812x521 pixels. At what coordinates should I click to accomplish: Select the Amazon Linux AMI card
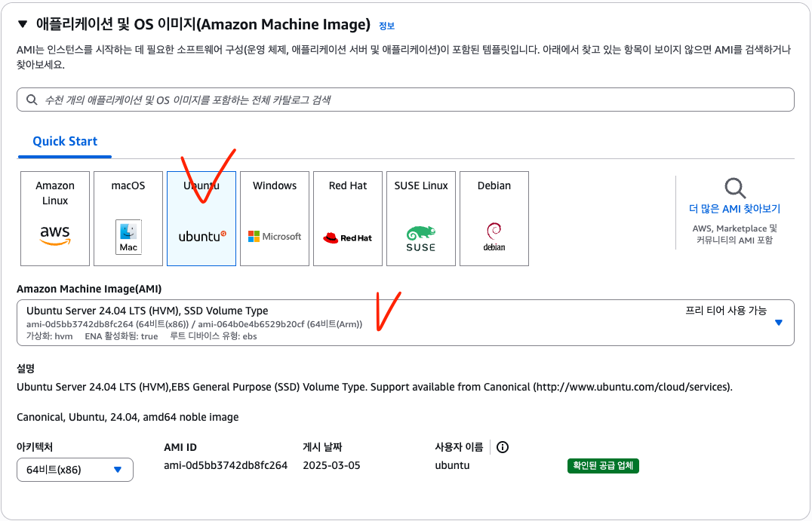coord(55,219)
